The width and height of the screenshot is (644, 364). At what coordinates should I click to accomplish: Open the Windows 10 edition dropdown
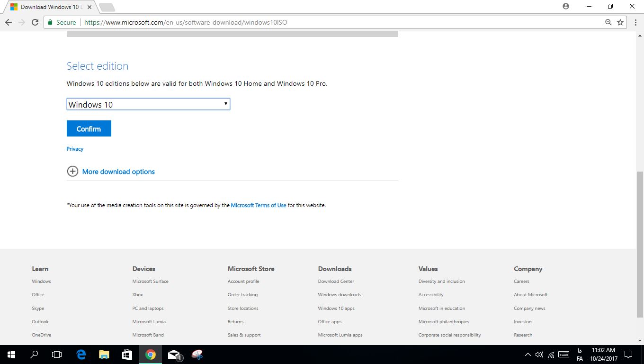pos(148,104)
